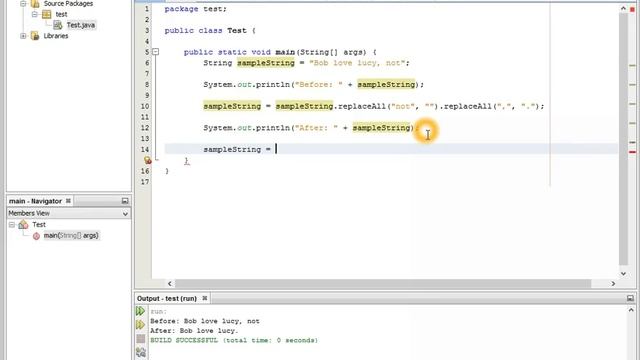This screenshot has height=360, width=640.
Task: Select the Test class in Navigator
Action: [x=39, y=224]
